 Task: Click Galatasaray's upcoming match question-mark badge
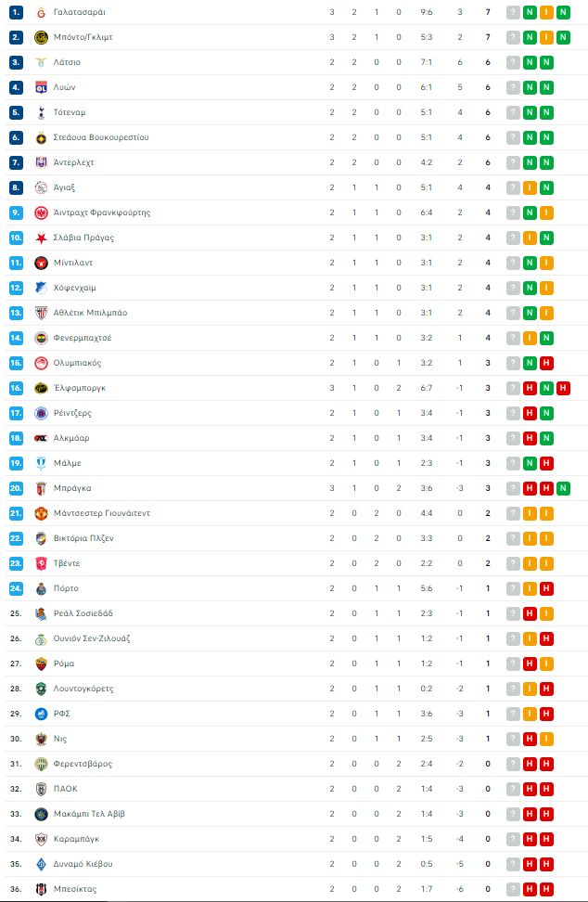pos(513,12)
